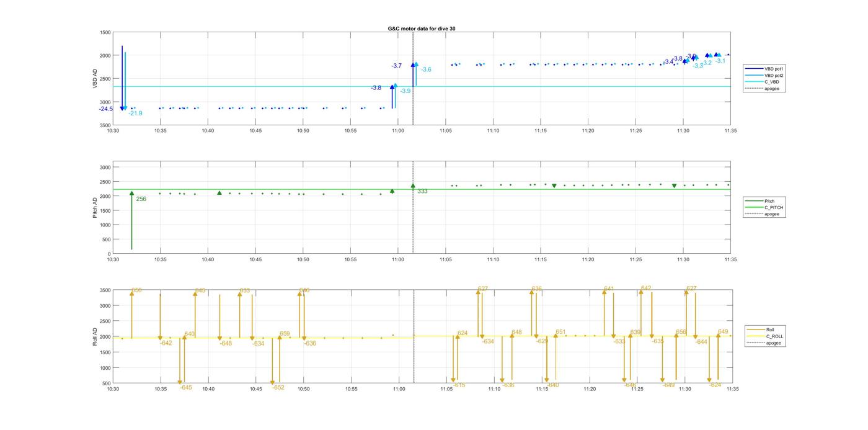Click the '-3.6' VBD data label
This screenshot has height=430, width=868.
click(x=426, y=69)
